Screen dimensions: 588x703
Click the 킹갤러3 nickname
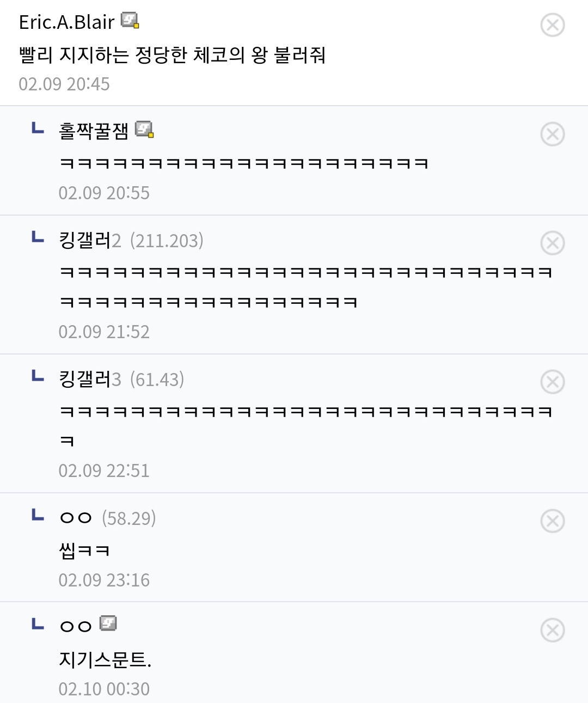coord(90,380)
